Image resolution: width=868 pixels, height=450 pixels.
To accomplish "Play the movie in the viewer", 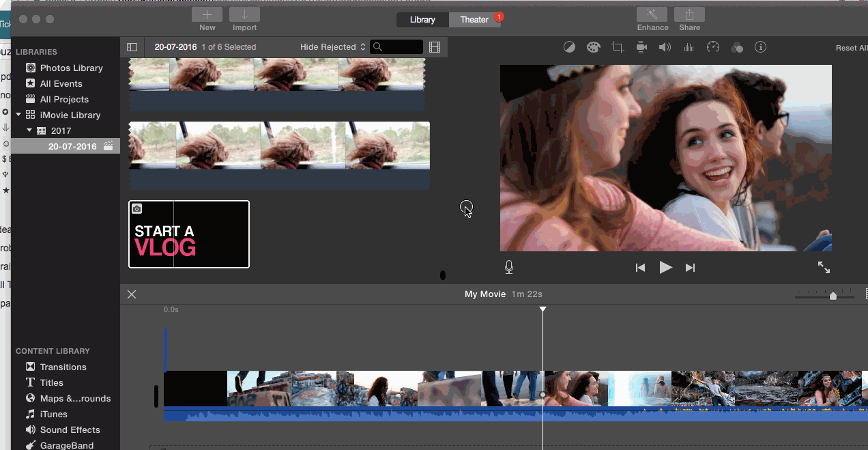I will pos(666,268).
